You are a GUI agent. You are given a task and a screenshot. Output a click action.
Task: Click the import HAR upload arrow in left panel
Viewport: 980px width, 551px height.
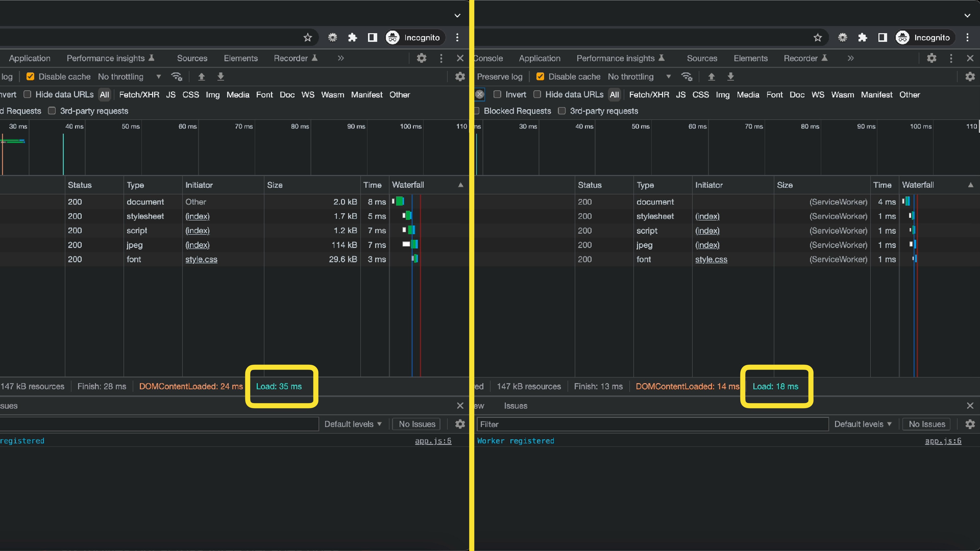pyautogui.click(x=202, y=77)
